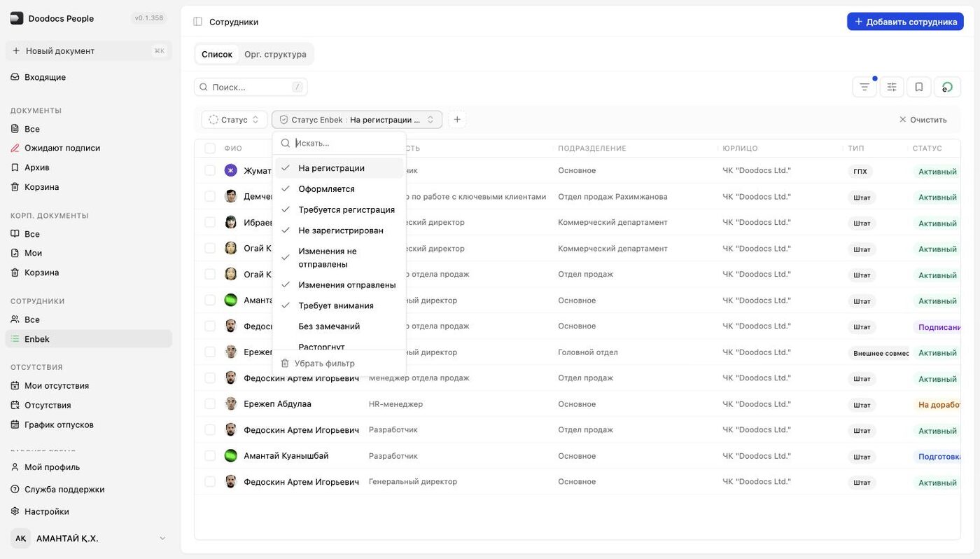Open Мой профиль in sidebar
Viewport: 980px width, 559px height.
click(x=88, y=467)
